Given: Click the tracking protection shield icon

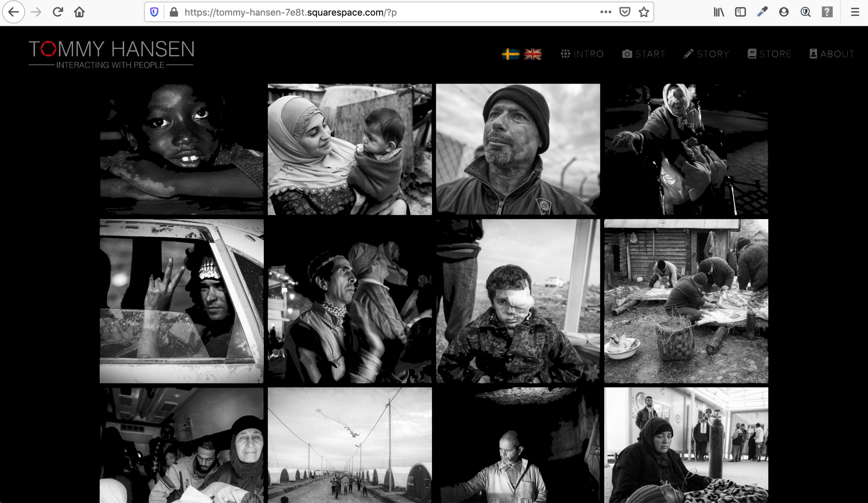Looking at the screenshot, I should click(x=154, y=12).
